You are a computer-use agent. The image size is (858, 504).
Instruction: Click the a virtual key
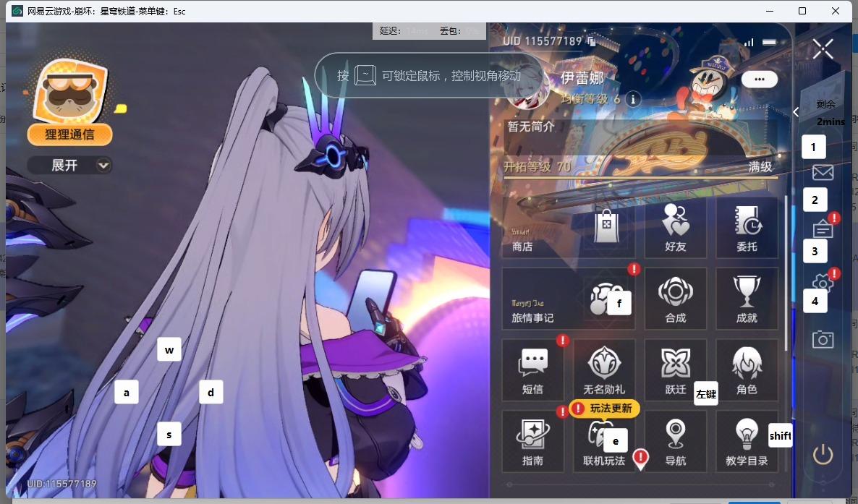tap(127, 393)
